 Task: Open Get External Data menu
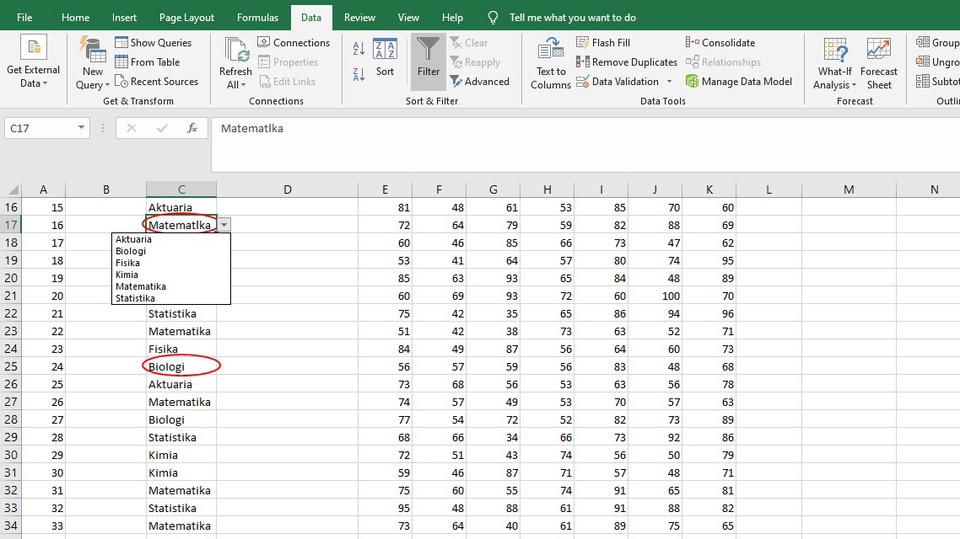click(33, 62)
